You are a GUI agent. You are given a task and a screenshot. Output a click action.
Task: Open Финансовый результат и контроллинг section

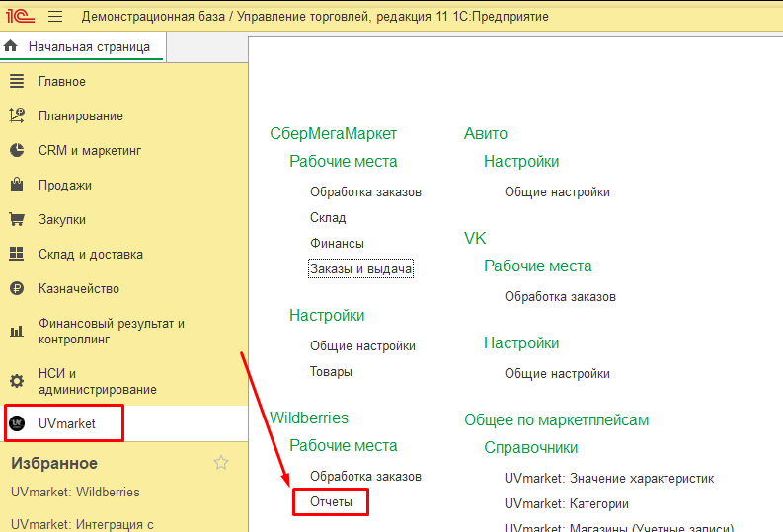click(112, 331)
